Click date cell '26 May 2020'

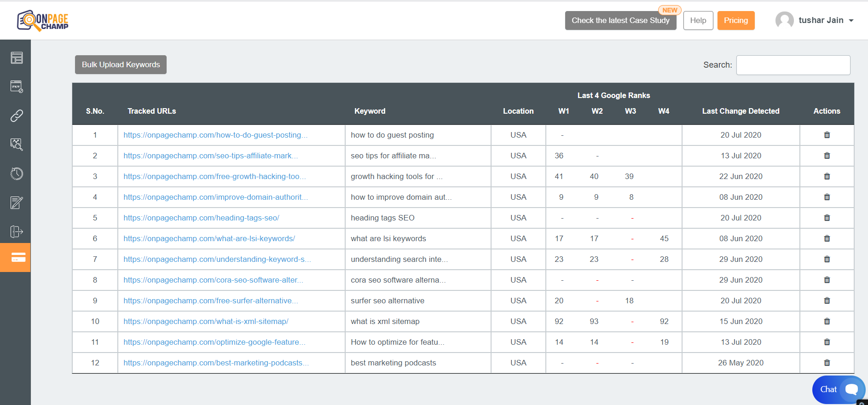click(741, 363)
